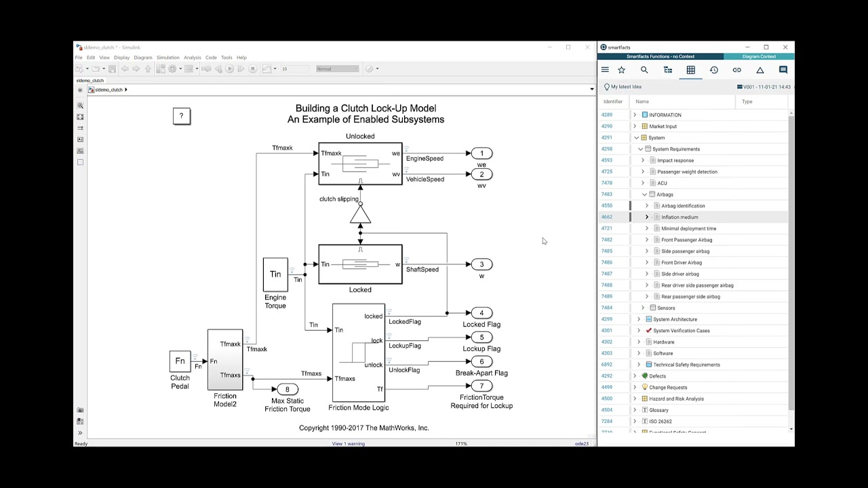
Task: Open the smartfacts history clock icon
Action: 713,70
